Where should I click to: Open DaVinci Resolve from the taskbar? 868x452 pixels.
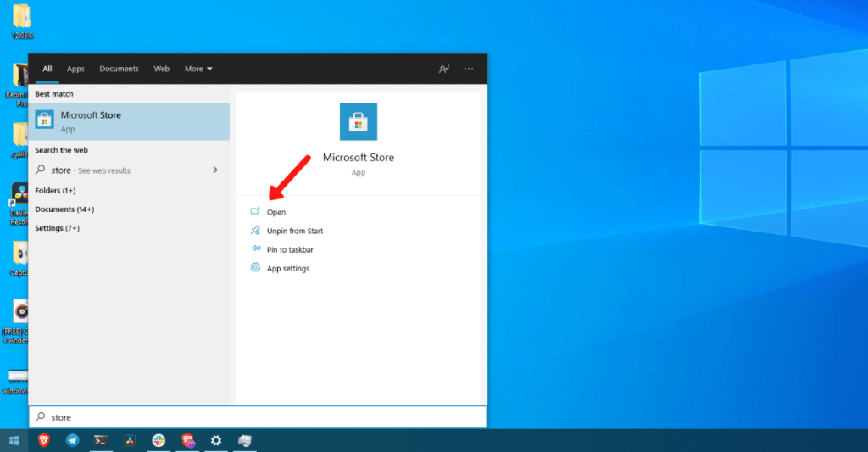point(130,440)
